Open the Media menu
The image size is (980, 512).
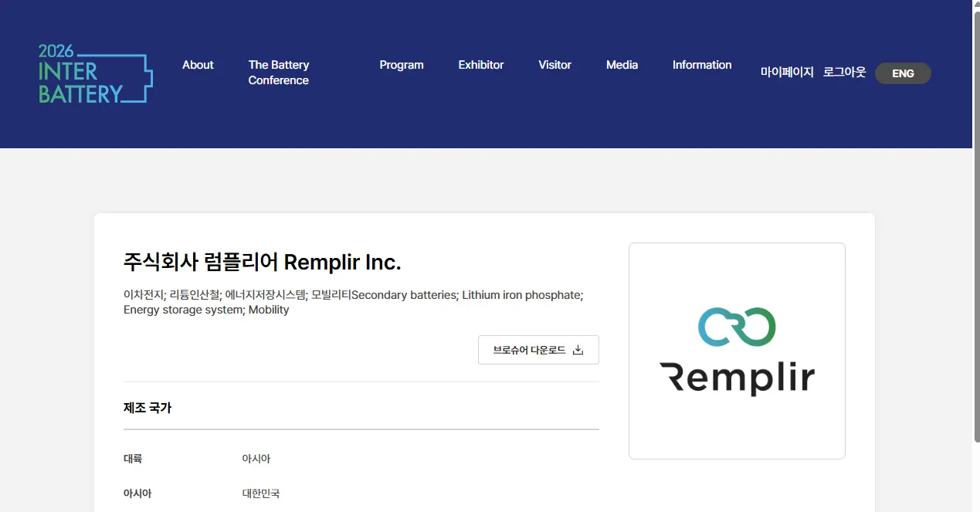(x=622, y=65)
